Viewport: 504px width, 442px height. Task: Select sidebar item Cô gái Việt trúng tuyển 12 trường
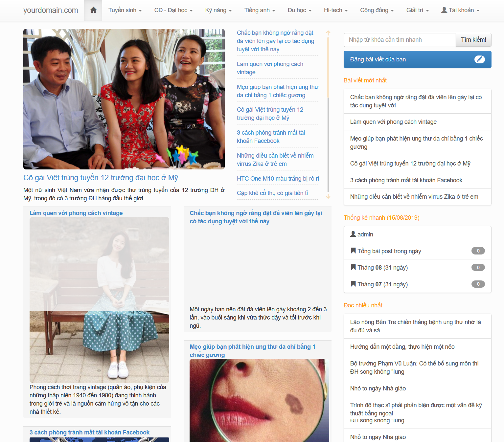[417, 164]
